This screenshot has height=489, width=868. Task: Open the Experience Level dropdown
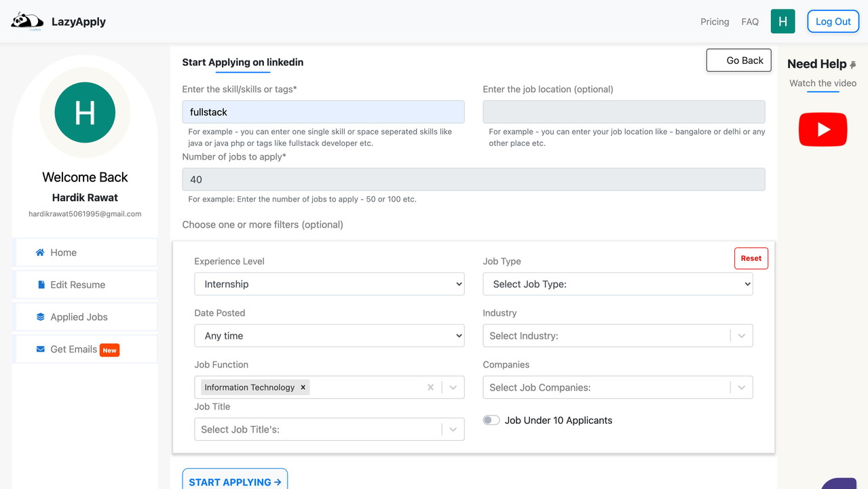click(x=328, y=284)
